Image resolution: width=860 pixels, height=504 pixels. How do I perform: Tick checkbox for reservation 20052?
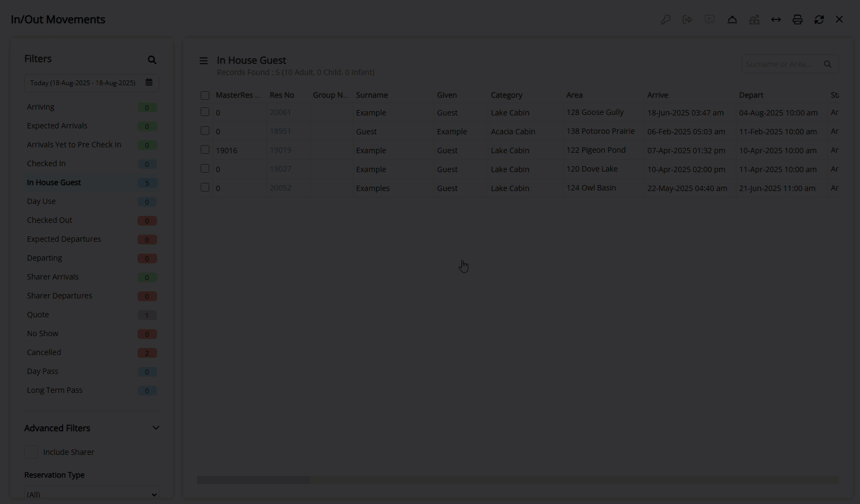(205, 187)
